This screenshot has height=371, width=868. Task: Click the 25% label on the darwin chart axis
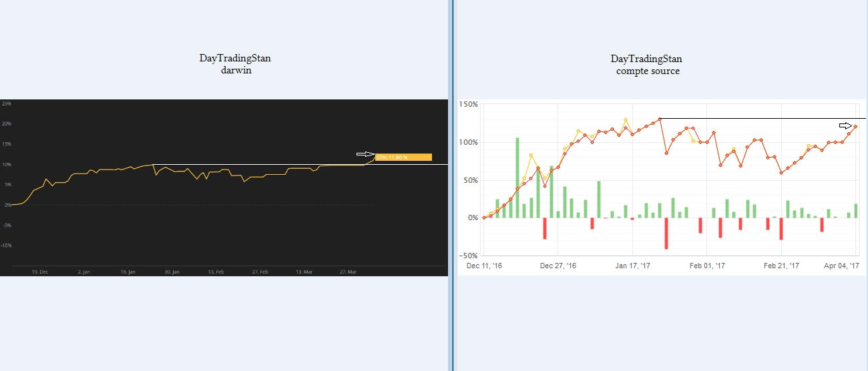pyautogui.click(x=6, y=103)
